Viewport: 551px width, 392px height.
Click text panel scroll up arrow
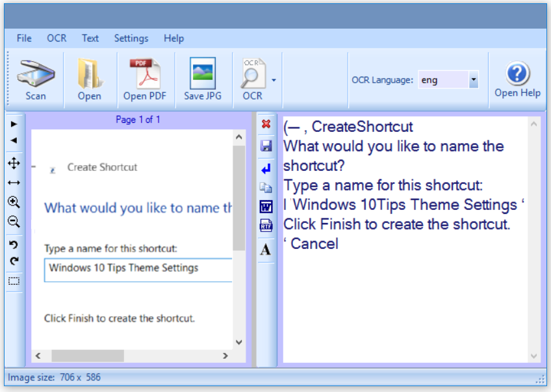click(x=534, y=124)
